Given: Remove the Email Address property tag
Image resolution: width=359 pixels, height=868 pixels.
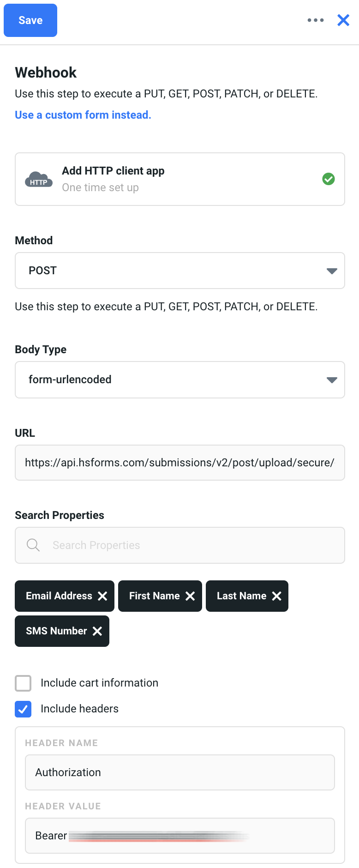Looking at the screenshot, I should coord(102,596).
